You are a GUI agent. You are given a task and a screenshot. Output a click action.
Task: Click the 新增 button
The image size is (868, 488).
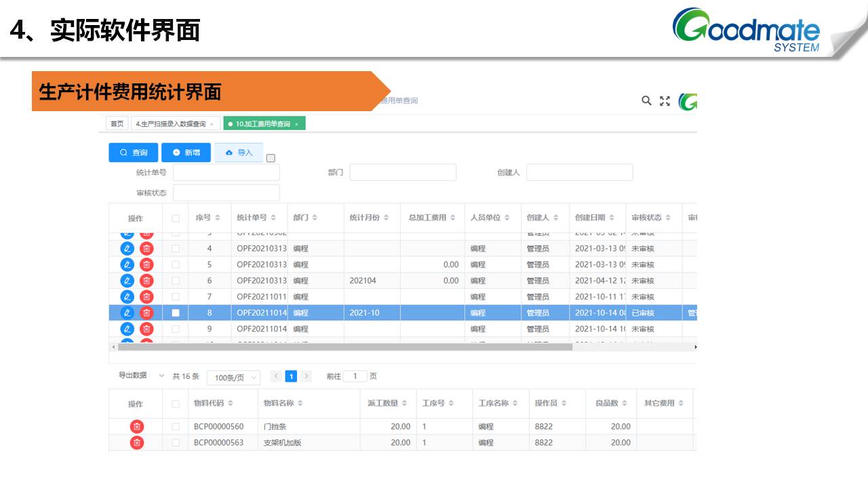(186, 152)
